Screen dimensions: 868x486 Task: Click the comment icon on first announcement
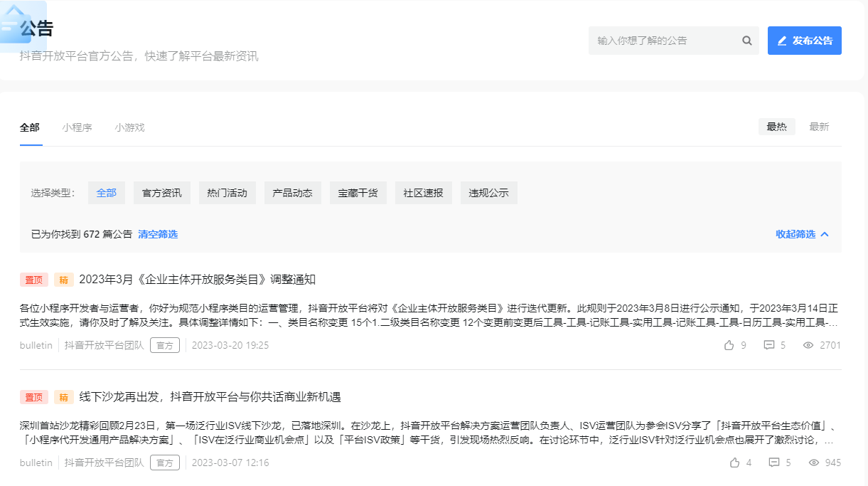pyautogui.click(x=768, y=345)
